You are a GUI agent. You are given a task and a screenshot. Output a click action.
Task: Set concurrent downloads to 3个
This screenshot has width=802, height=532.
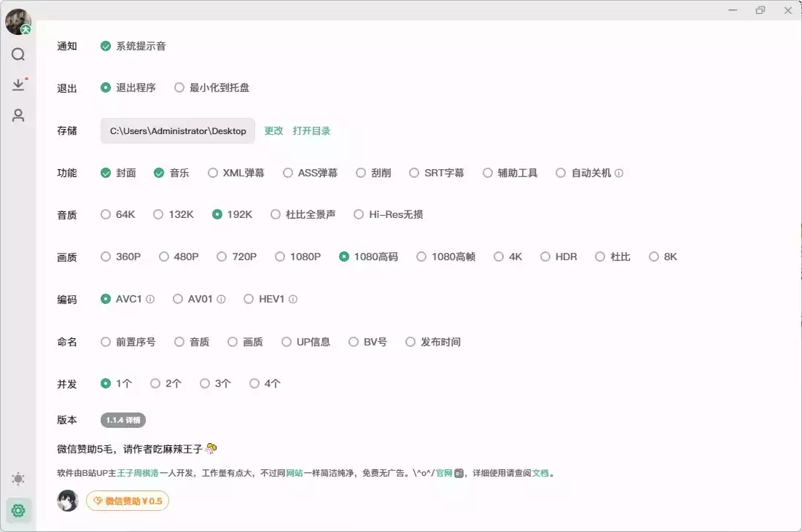[x=205, y=383]
